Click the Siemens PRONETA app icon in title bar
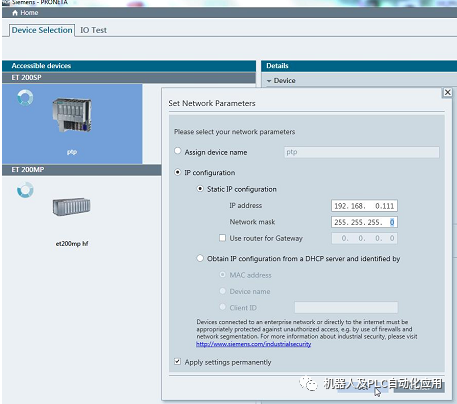The width and height of the screenshot is (457, 404). (6, 2)
